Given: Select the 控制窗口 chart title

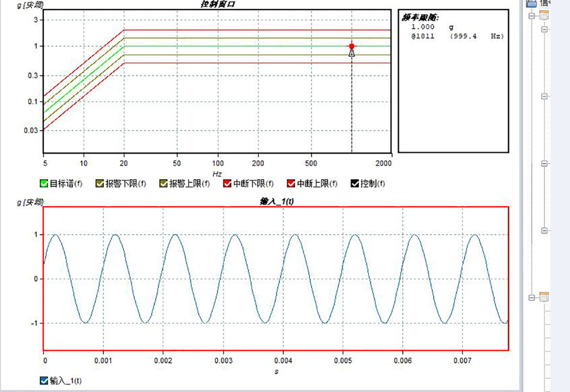Looking at the screenshot, I should pyautogui.click(x=218, y=4).
